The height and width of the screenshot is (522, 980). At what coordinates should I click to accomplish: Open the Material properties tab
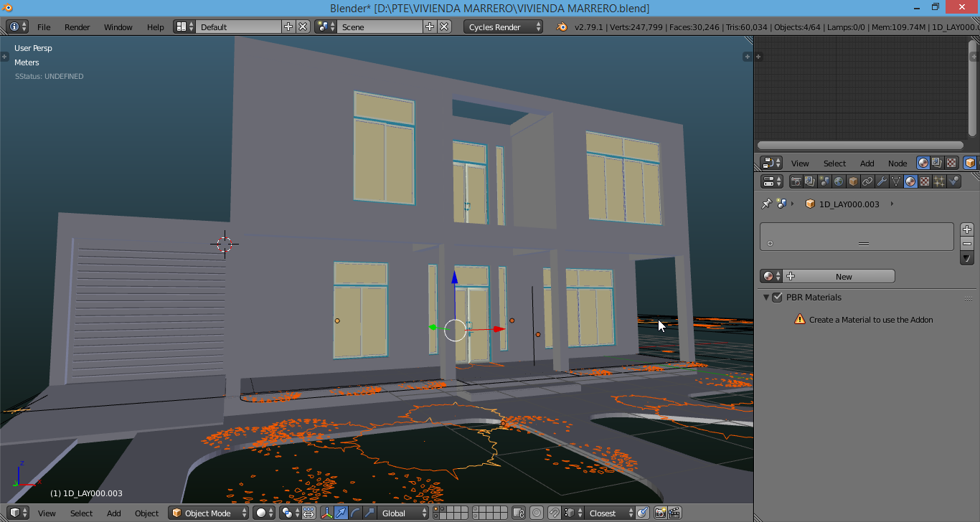910,181
